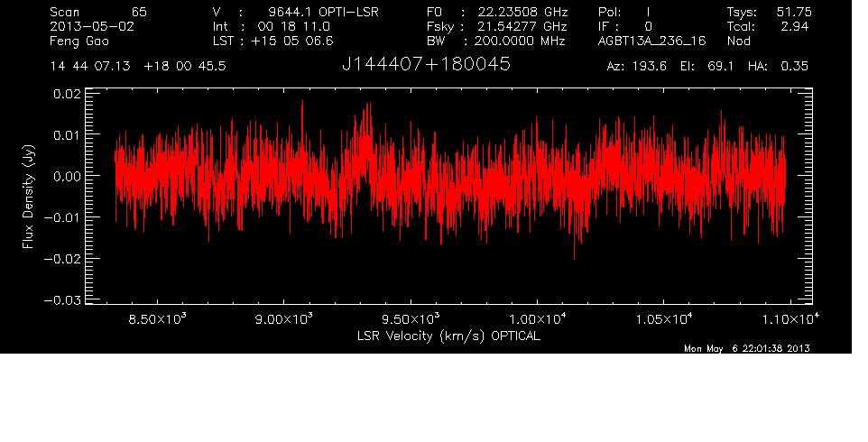Click the Nod procedure label
Image resolution: width=868 pixels, height=442 pixels.
(739, 41)
